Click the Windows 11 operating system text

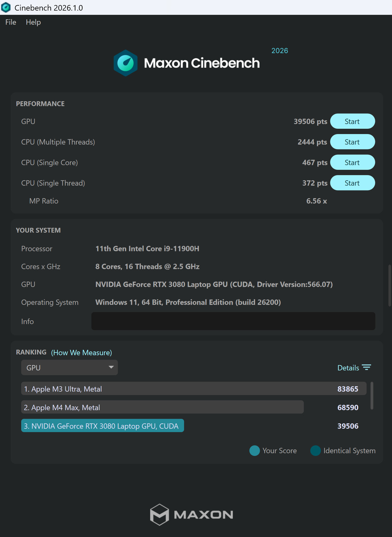coord(188,302)
